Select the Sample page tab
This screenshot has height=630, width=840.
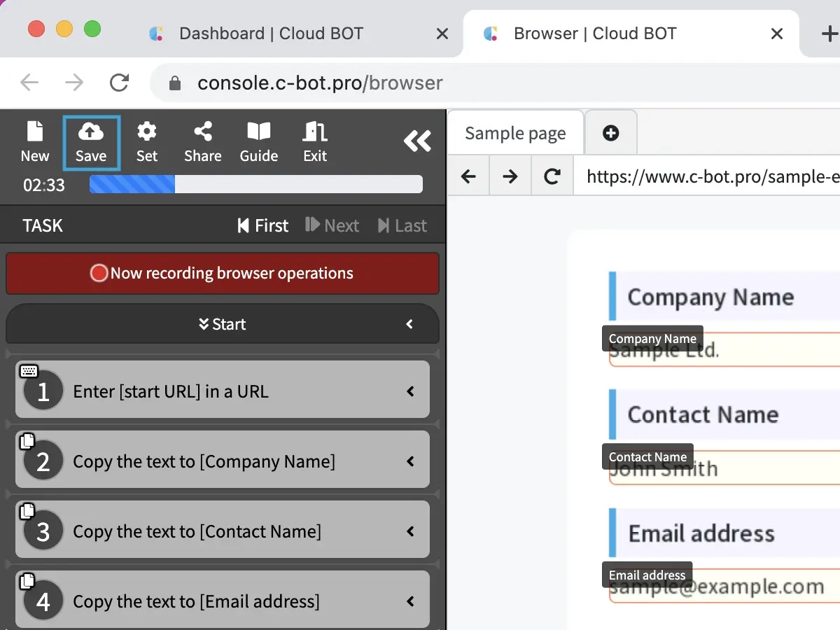pos(515,133)
